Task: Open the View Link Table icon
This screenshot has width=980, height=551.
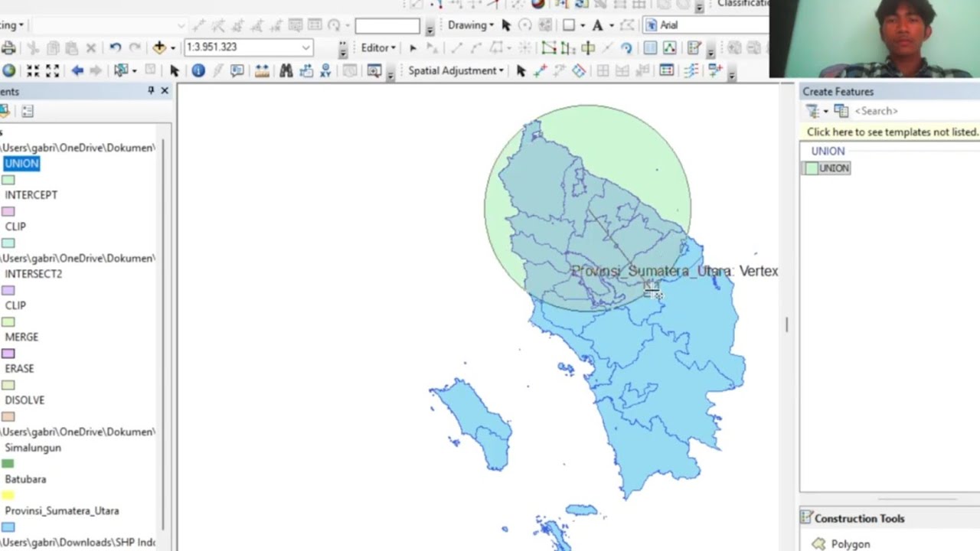Action: pyautogui.click(x=666, y=70)
